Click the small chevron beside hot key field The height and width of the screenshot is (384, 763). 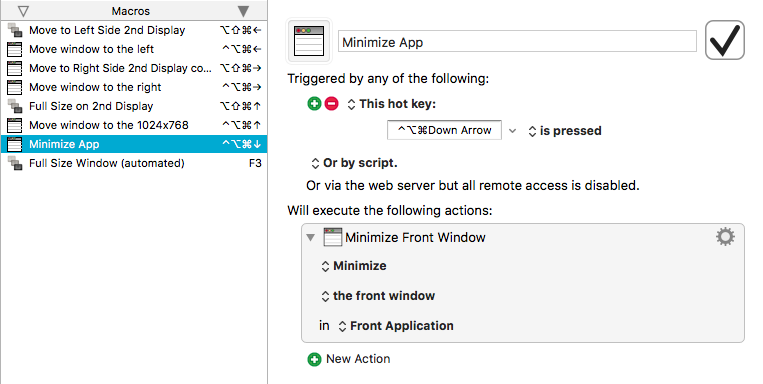pos(512,131)
